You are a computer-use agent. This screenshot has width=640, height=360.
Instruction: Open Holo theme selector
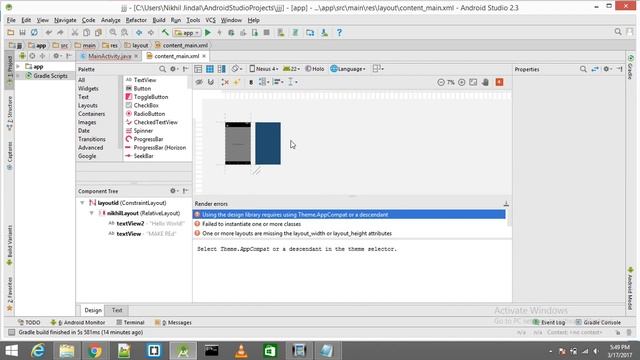(315, 69)
